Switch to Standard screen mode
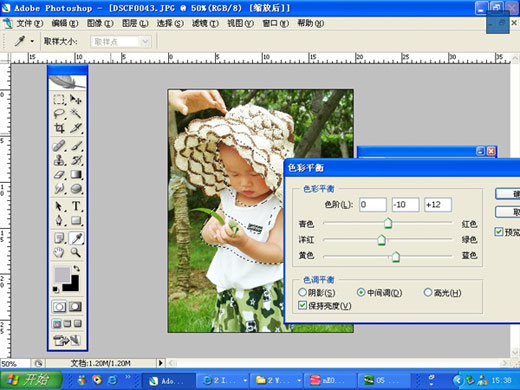This screenshot has width=520, height=390. (57, 324)
